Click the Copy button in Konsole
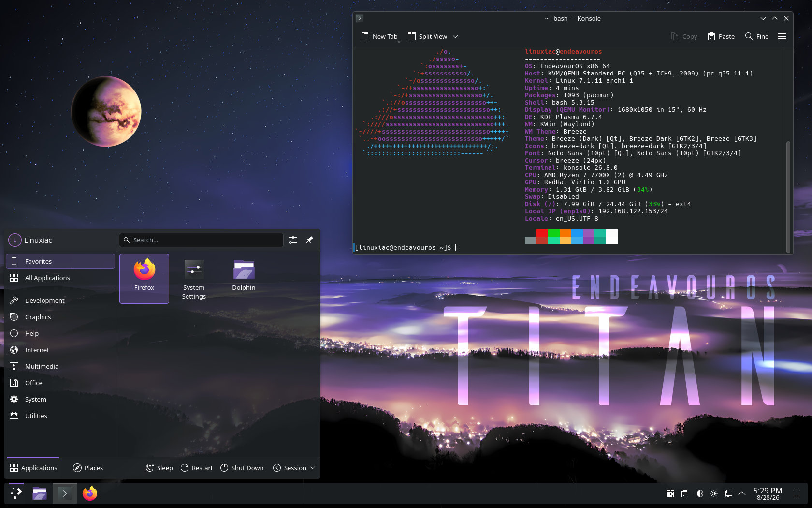The height and width of the screenshot is (508, 812). pyautogui.click(x=684, y=36)
